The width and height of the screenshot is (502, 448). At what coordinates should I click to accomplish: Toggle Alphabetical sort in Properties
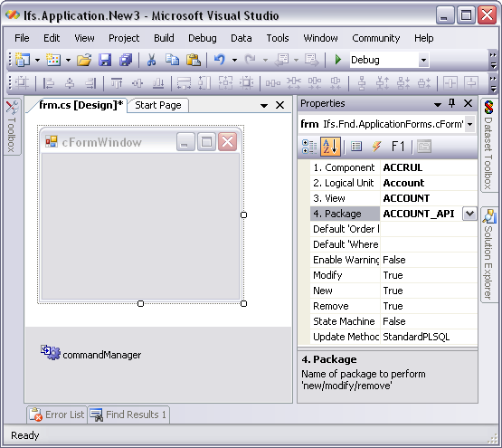click(330, 147)
